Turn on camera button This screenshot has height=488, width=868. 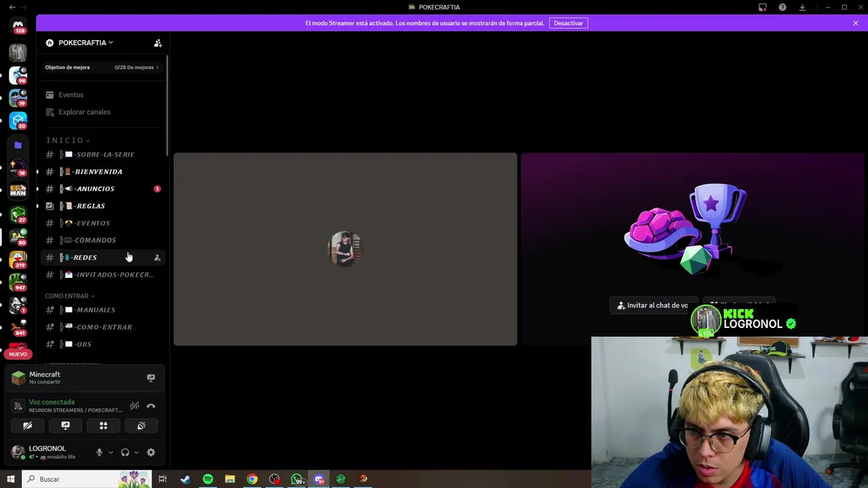[x=27, y=426]
